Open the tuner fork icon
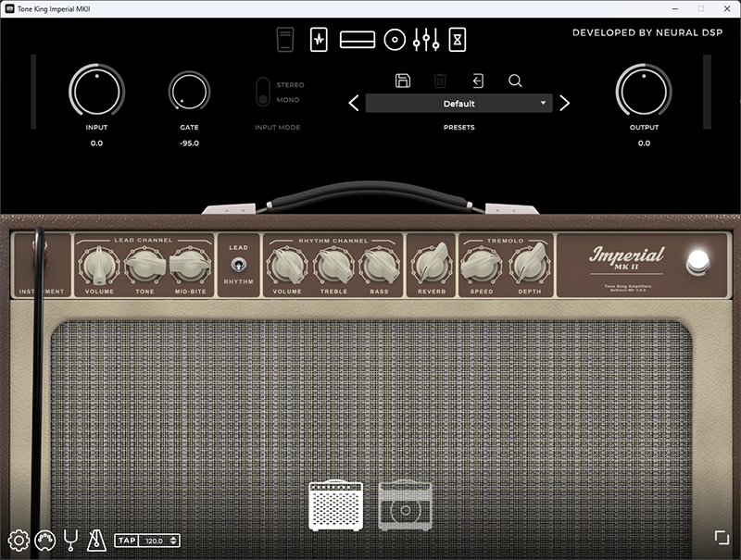The height and width of the screenshot is (560, 741). coord(71,541)
